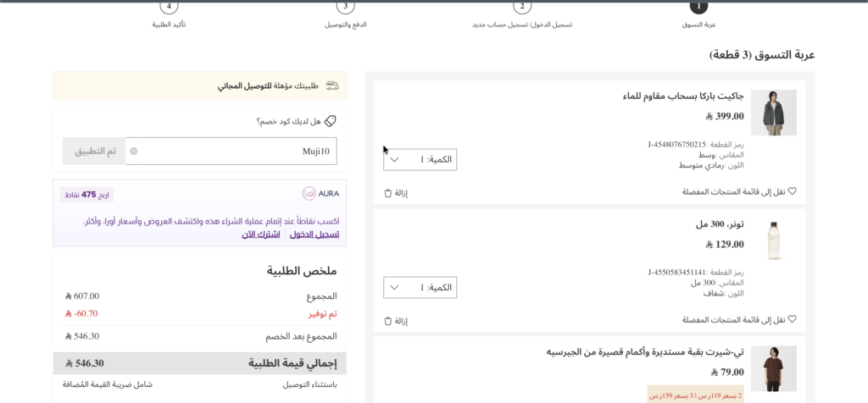The height and width of the screenshot is (403, 868).
Task: Click the heart icon on the Parka jacket row
Action: coord(793,191)
